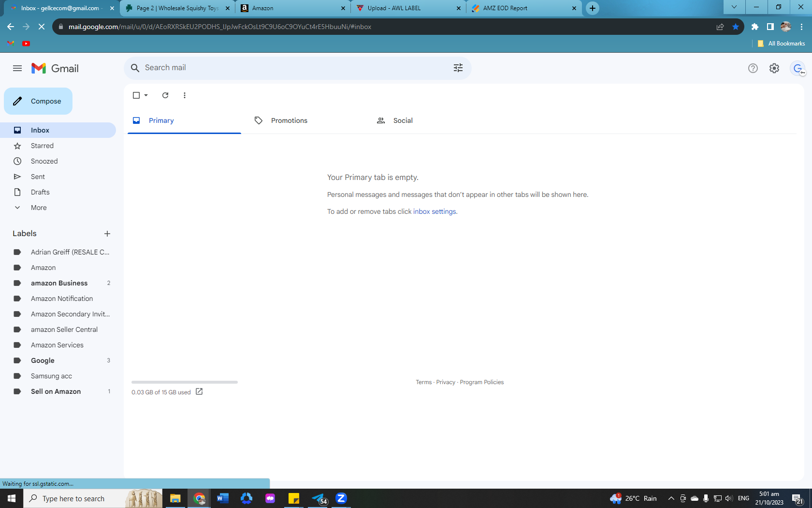Open the tab search dropdown arrow
The image size is (812, 508).
pyautogui.click(x=734, y=7)
